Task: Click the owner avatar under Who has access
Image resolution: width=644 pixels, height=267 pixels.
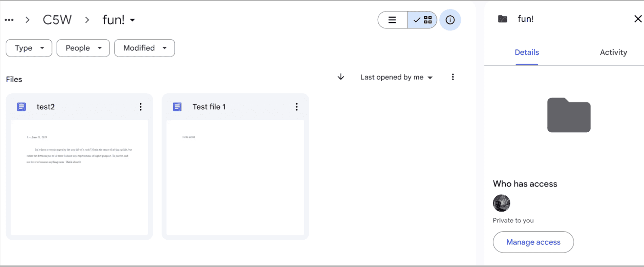Action: coord(501,203)
